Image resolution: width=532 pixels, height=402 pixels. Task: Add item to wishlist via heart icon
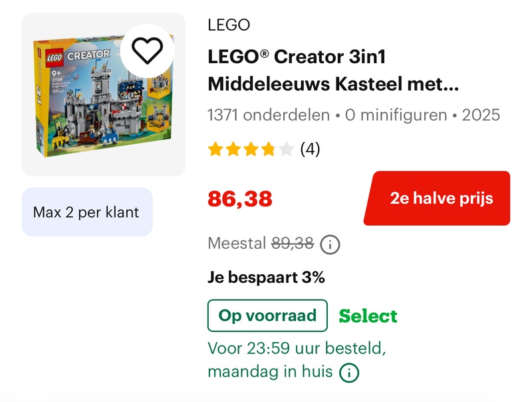147,51
